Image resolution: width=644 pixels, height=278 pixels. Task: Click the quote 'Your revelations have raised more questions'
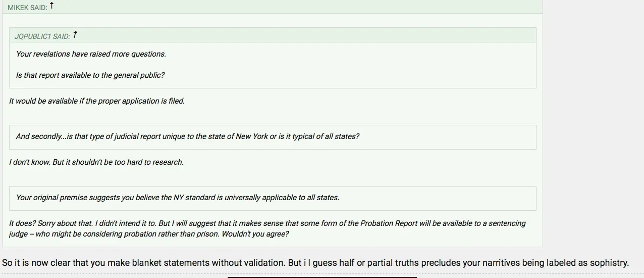91,54
